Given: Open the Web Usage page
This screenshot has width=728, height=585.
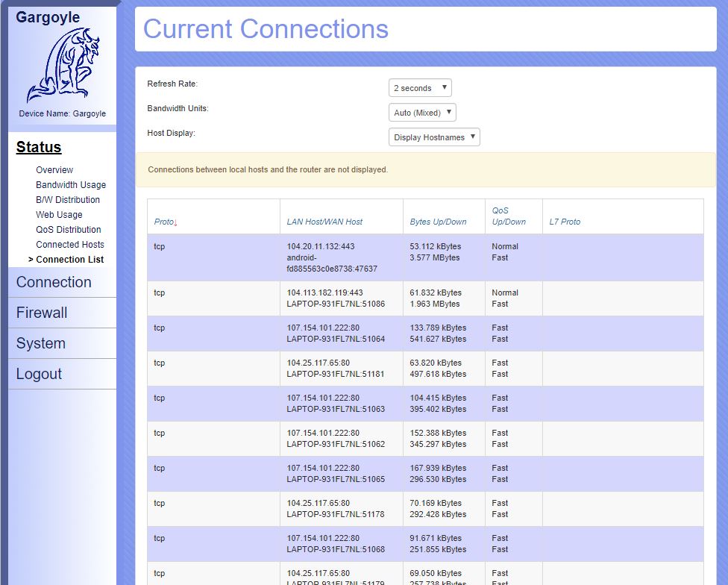Looking at the screenshot, I should [59, 215].
